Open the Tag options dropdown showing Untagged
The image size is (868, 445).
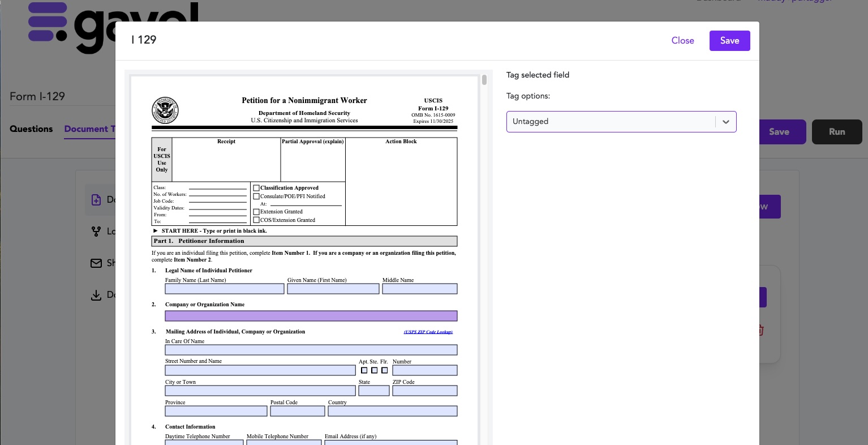[611, 122]
